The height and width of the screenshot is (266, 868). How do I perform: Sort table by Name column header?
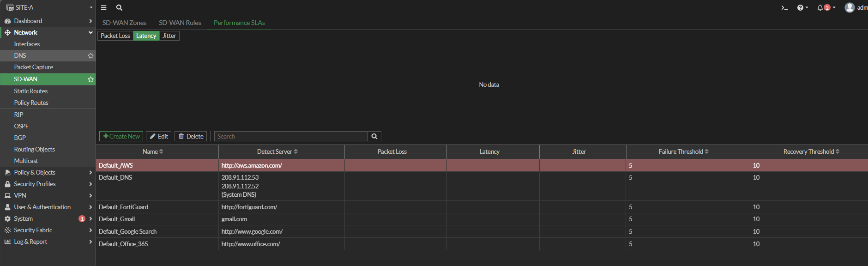152,151
